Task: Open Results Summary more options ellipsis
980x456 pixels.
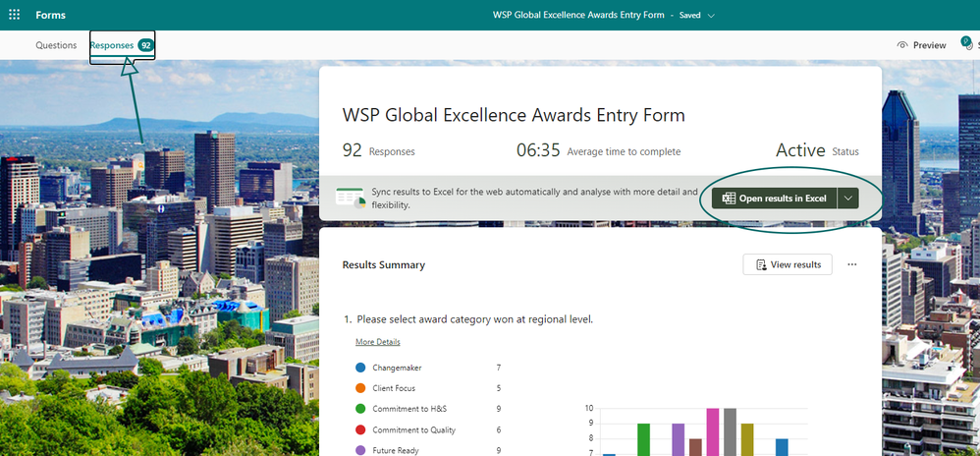Action: [852, 264]
